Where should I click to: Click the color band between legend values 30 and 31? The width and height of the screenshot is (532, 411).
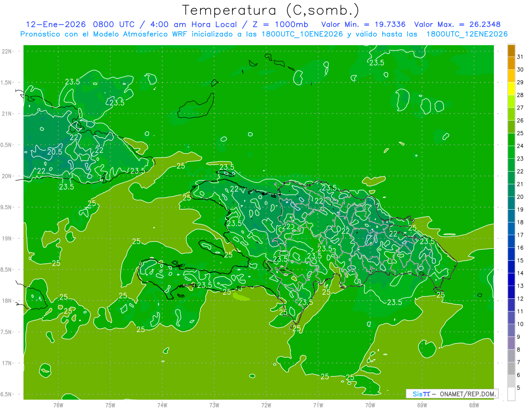pyautogui.click(x=511, y=63)
